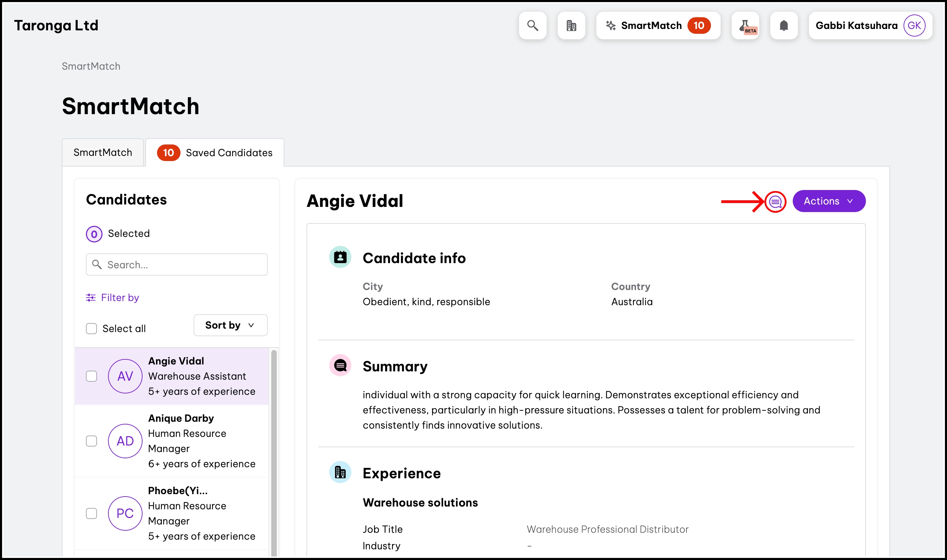Screen dimensions: 947x560
Task: Click 6+ years of experience text
Action: pos(202,464)
